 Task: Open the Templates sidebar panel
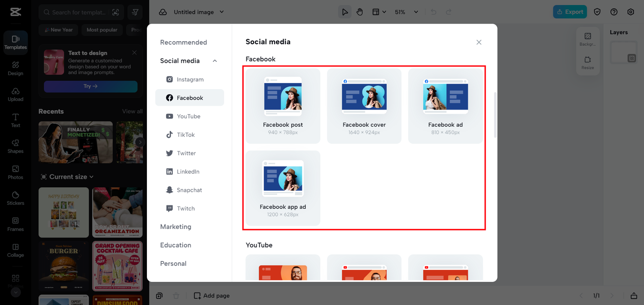pos(16,42)
